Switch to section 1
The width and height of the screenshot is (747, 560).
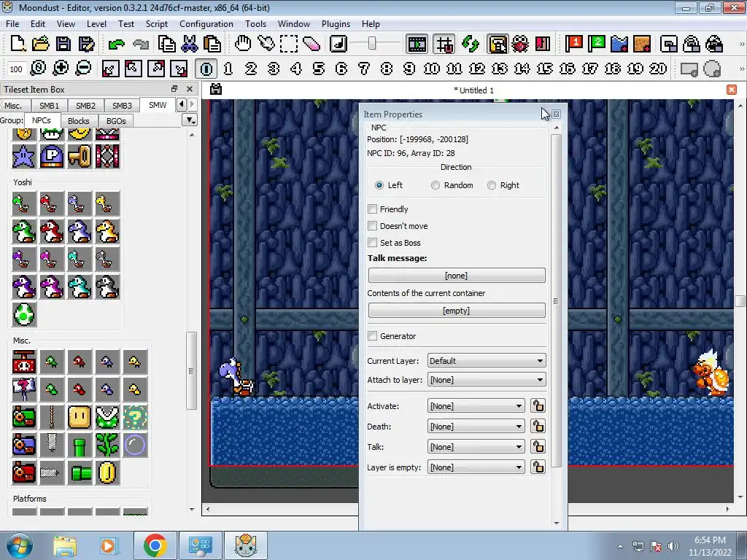[x=228, y=69]
